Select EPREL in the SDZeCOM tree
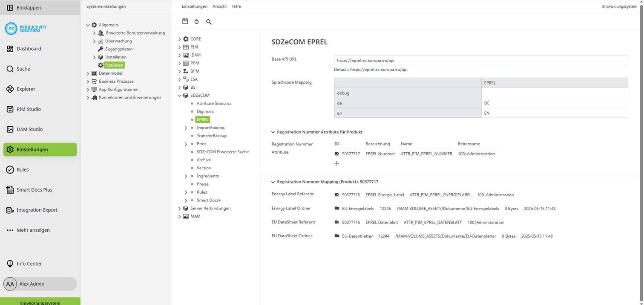 click(x=202, y=119)
